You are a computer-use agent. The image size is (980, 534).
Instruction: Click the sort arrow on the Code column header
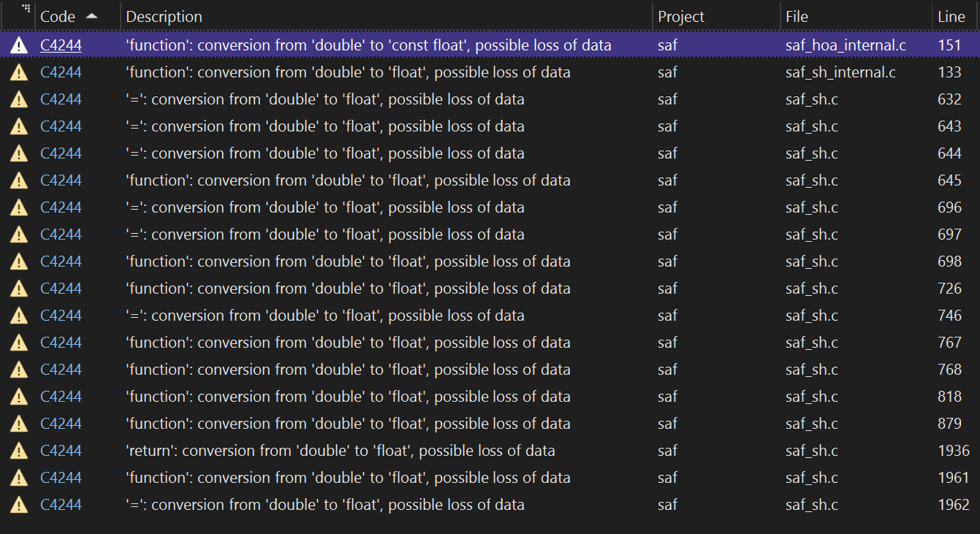point(92,15)
